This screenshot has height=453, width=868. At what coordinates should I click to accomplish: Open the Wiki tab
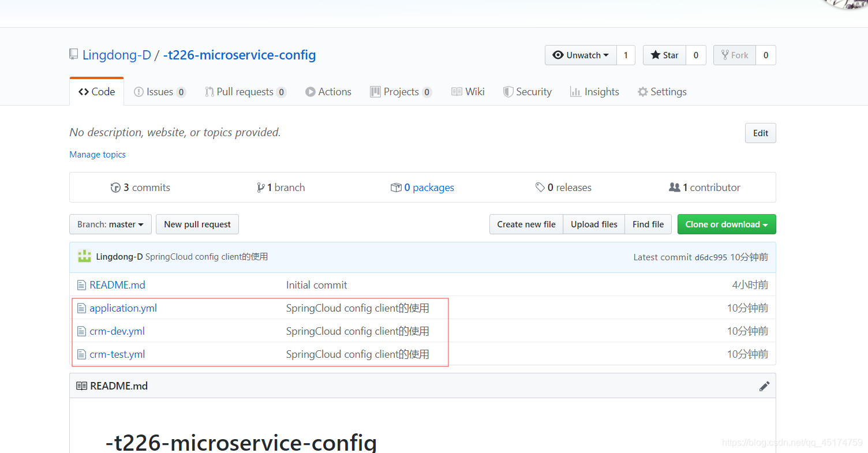pyautogui.click(x=468, y=92)
